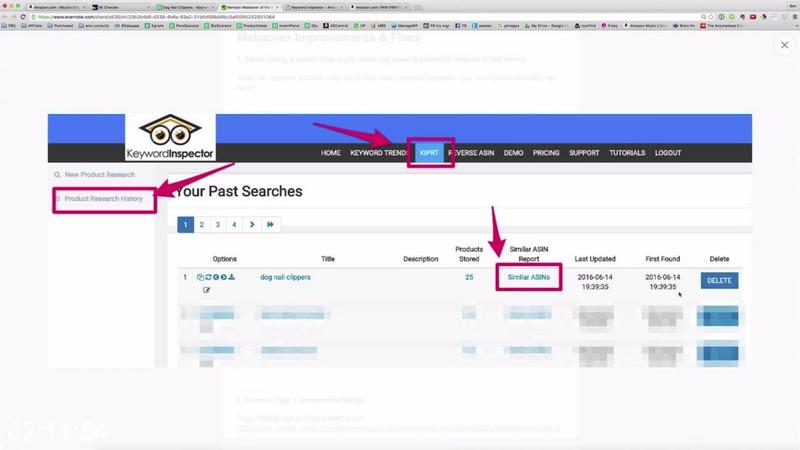Open the SUPPORT menu item
This screenshot has height=450, width=800.
(x=584, y=153)
